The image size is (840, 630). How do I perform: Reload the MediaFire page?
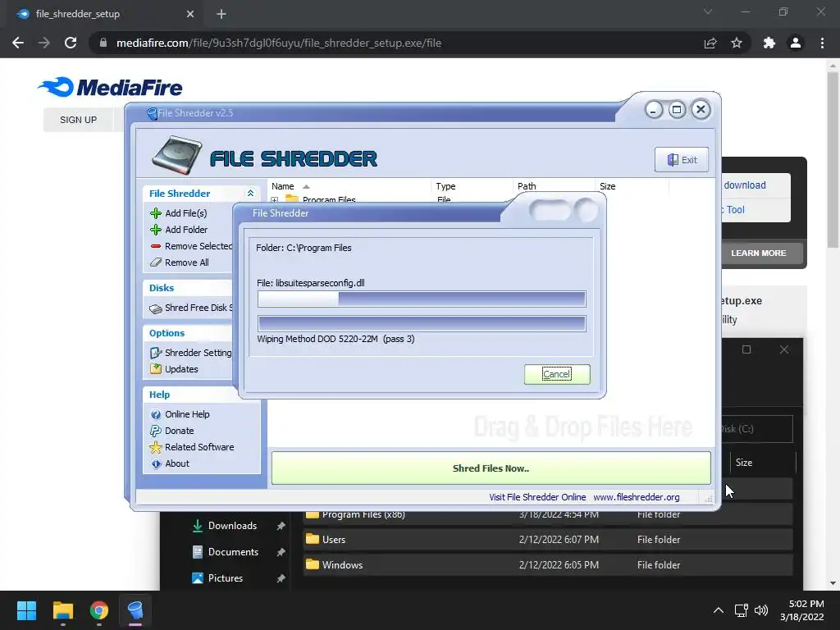[x=71, y=43]
